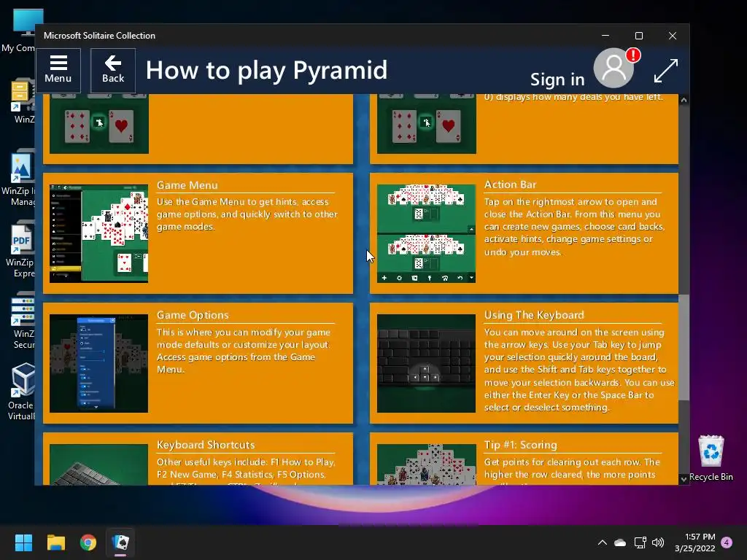Screen dimensions: 747x560
Task: Open the Using The Keyboard thumbnail image
Action: pos(426,363)
